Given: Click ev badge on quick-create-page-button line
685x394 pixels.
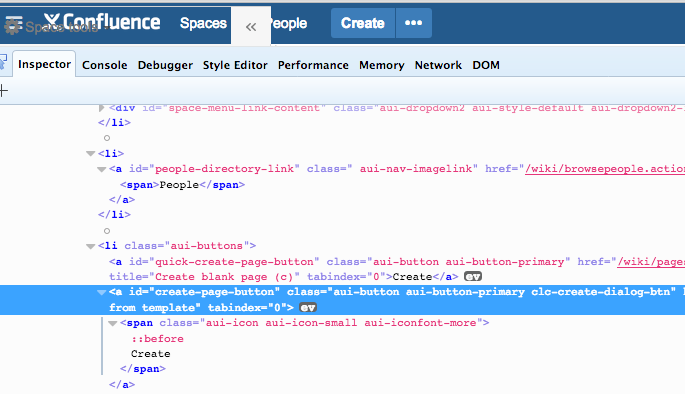Looking at the screenshot, I should pos(473,276).
